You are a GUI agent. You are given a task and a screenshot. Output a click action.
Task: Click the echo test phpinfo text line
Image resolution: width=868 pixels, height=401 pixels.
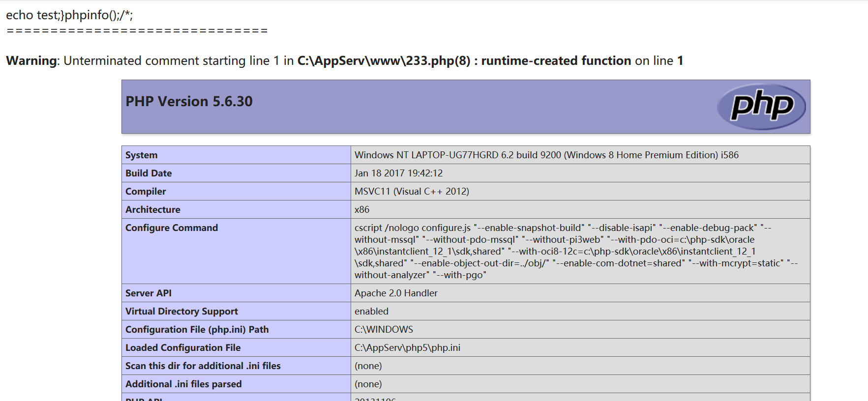coord(69,15)
